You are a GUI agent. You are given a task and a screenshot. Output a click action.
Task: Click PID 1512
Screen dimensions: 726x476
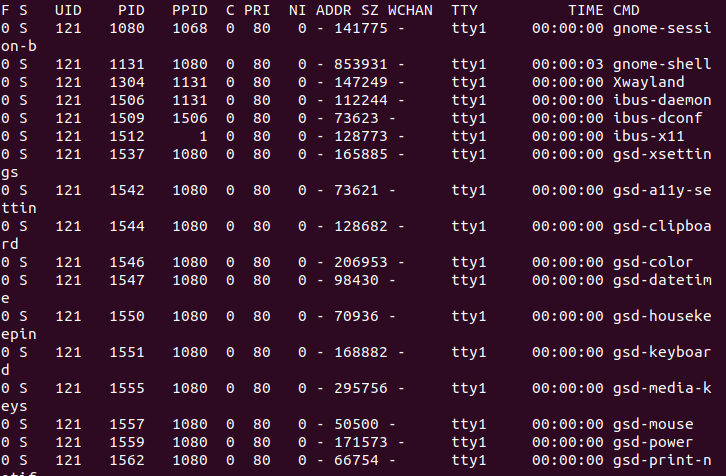tap(127, 136)
